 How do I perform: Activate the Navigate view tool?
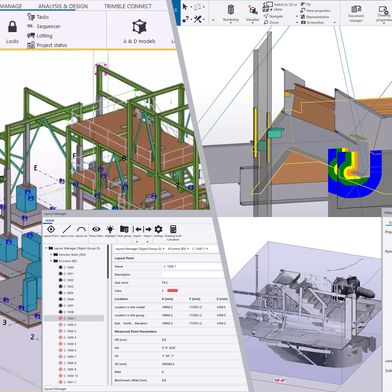tap(273, 16)
